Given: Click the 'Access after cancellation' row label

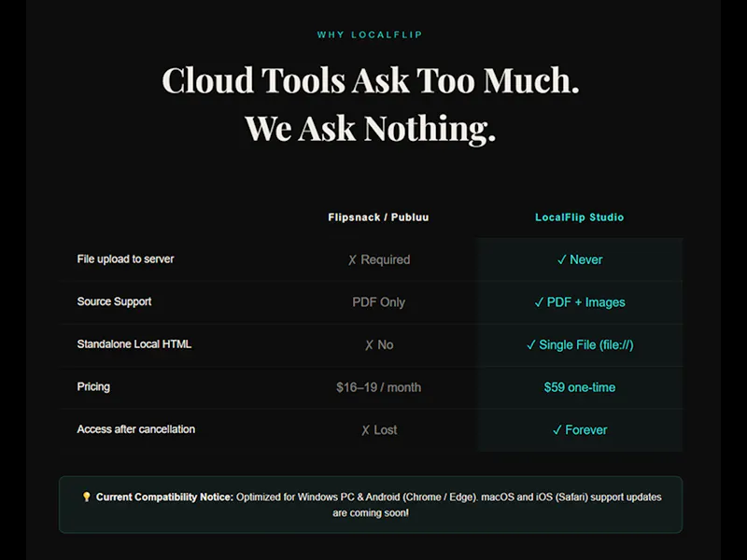Looking at the screenshot, I should (135, 429).
